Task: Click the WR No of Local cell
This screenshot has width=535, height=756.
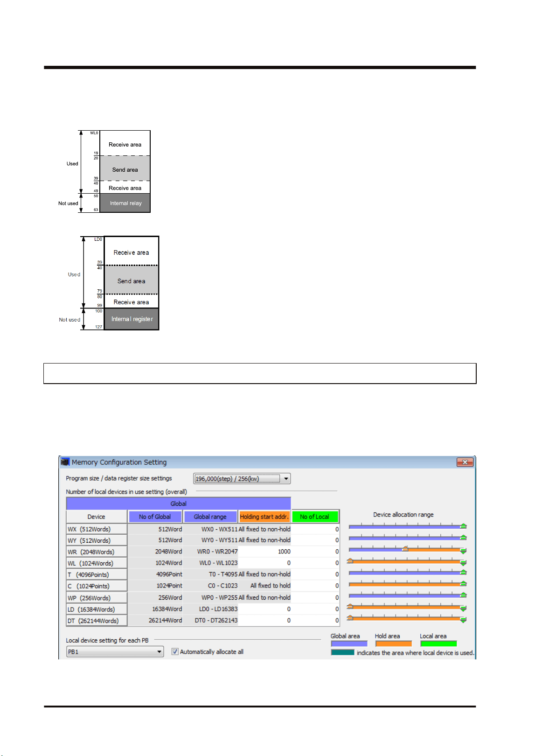Action: 316,551
